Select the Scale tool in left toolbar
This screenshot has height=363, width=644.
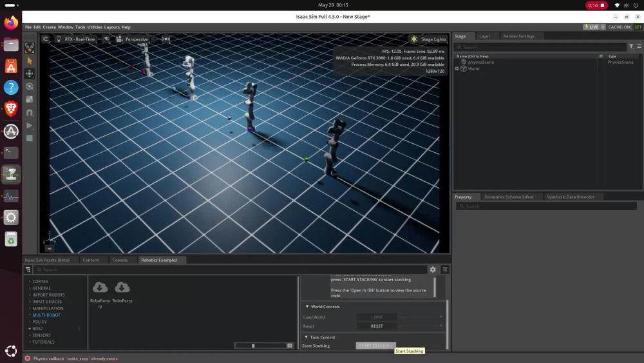click(30, 99)
